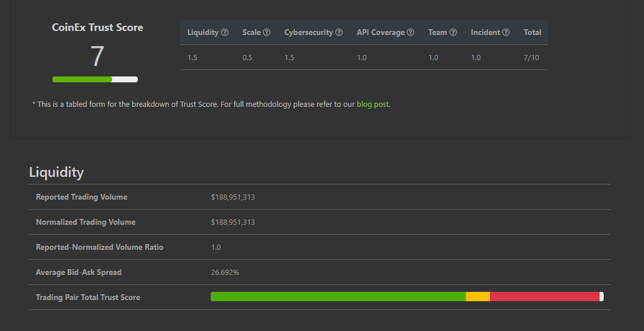Click the CoinEx Trust Score heading
644x331 pixels.
tap(98, 27)
